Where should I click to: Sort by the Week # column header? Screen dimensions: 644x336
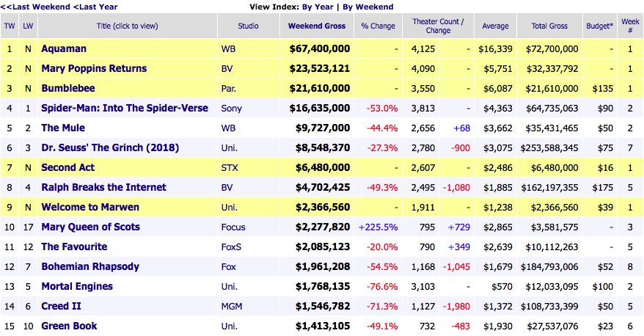(x=630, y=26)
